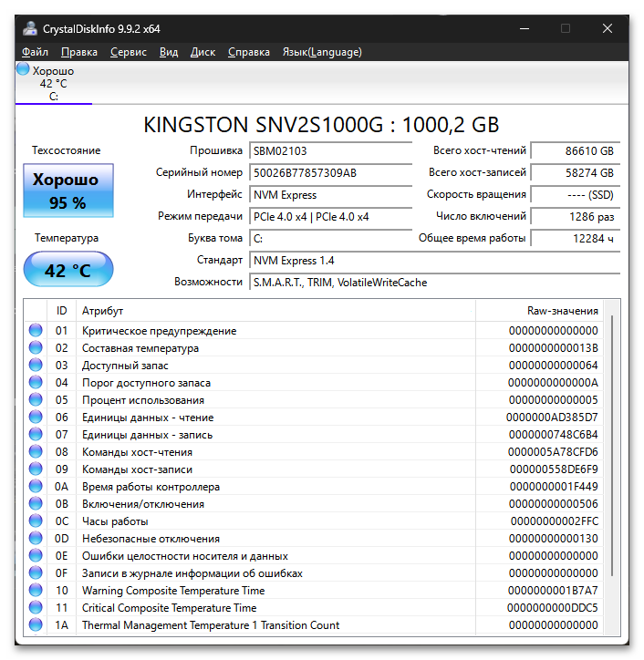Click status icon of attribute 05 Процент использования

tap(36, 399)
